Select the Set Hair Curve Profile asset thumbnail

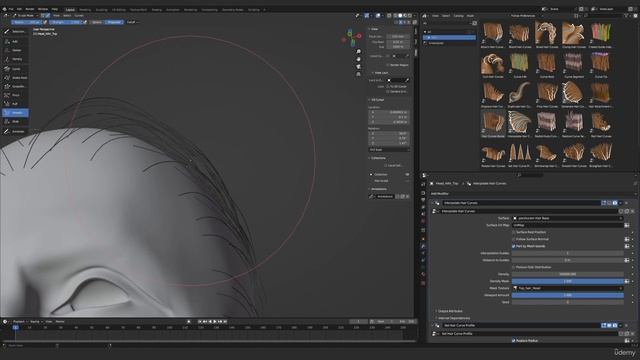pyautogui.click(x=520, y=155)
